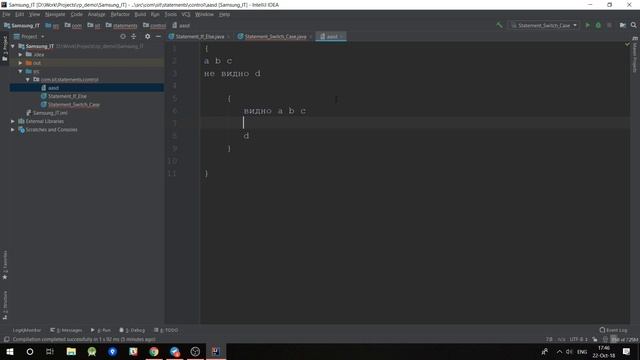The image size is (640, 360).
Task: Click the memory usage indicator in the status bar
Action: tap(624, 340)
